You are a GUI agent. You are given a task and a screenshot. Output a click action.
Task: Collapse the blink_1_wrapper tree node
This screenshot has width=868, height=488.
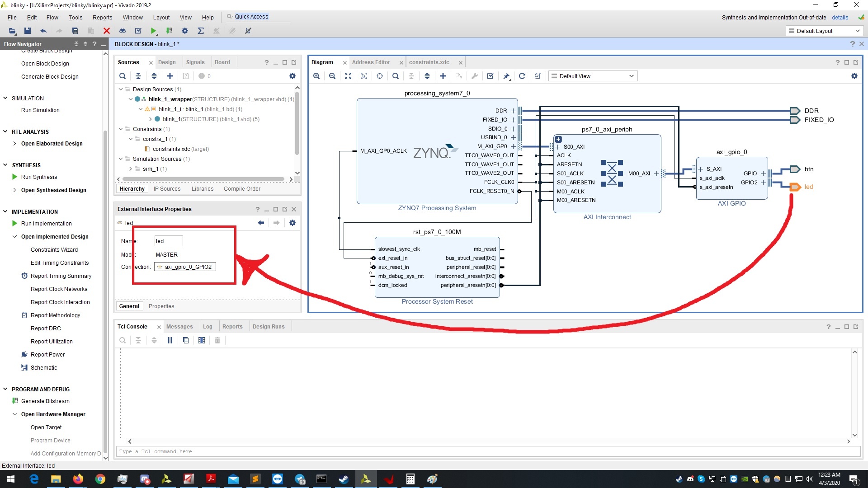click(x=131, y=99)
